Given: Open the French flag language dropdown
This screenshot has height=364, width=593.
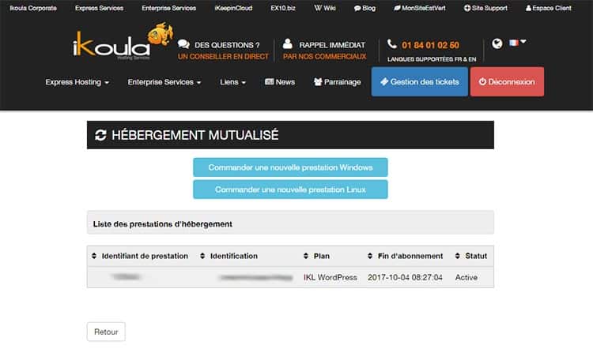Looking at the screenshot, I should point(518,43).
